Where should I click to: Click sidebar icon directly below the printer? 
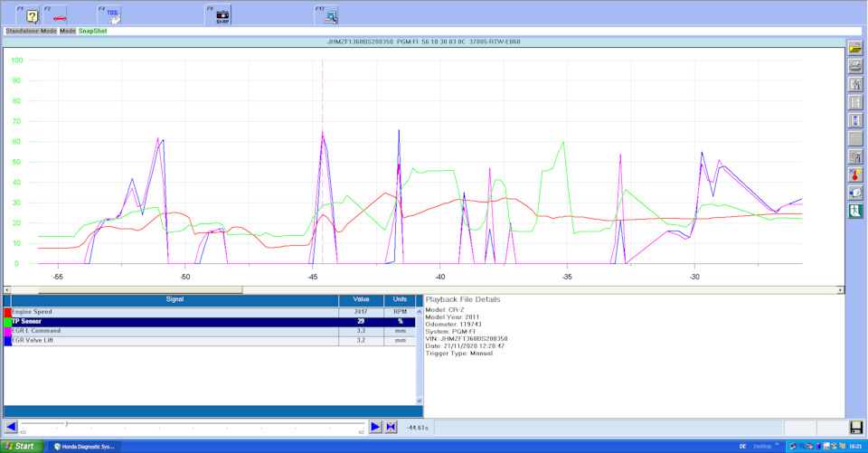tap(855, 84)
